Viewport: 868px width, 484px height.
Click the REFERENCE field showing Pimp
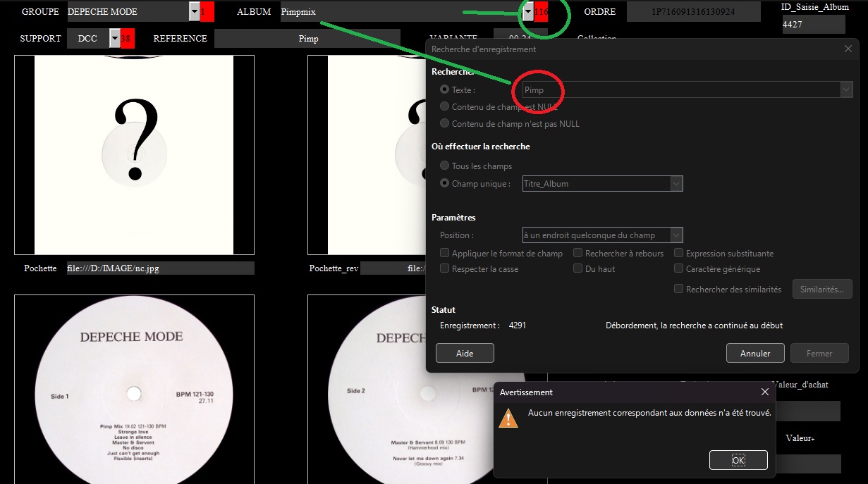(x=307, y=39)
